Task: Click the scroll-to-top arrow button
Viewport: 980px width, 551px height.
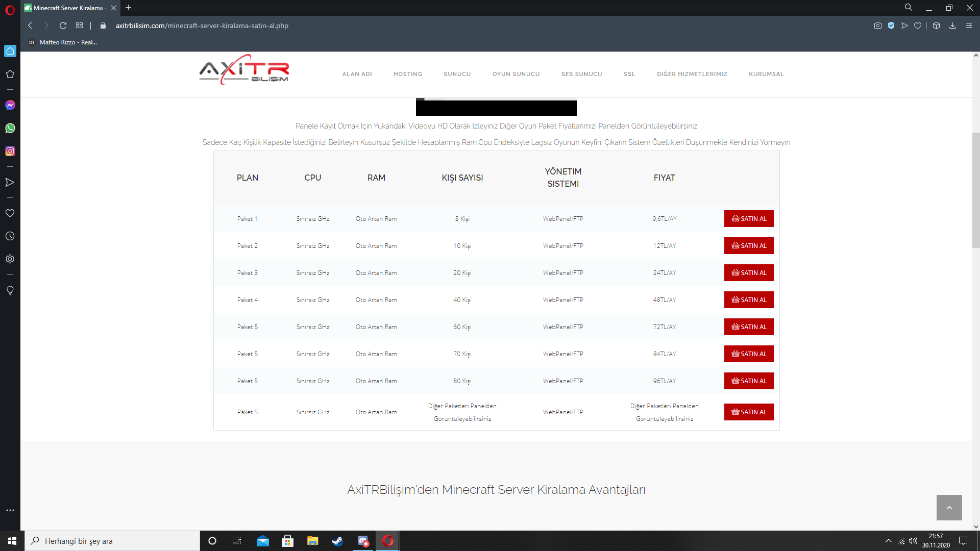Action: pyautogui.click(x=949, y=508)
